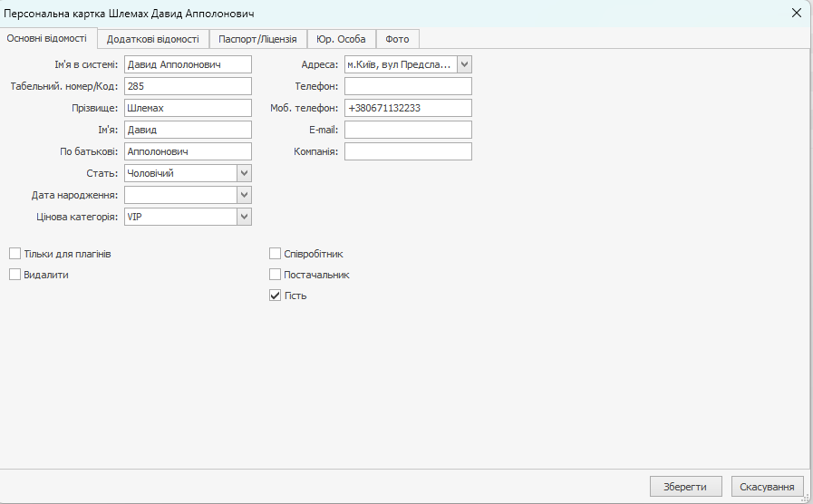Open the Адреса dropdown list

[x=464, y=64]
